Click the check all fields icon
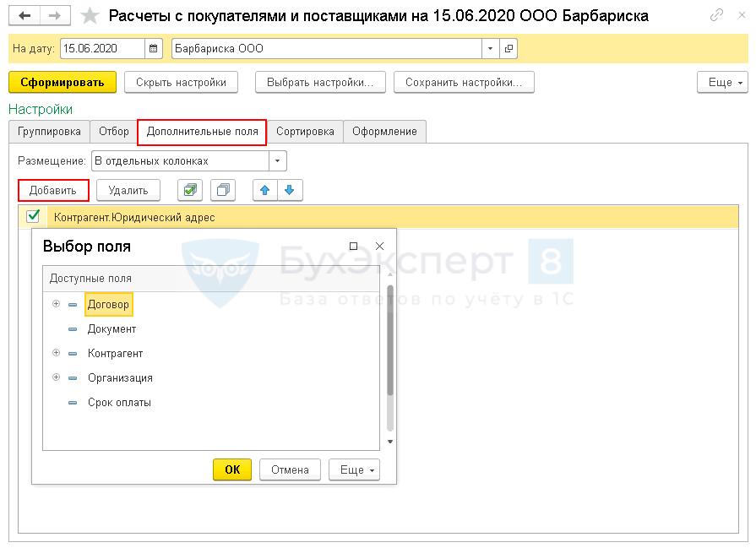The width and height of the screenshot is (756, 548). [192, 190]
